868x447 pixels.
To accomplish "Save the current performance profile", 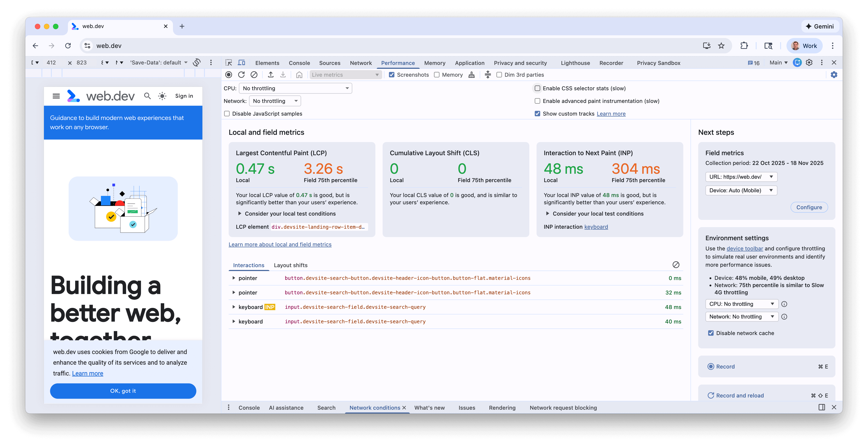I will pos(283,75).
